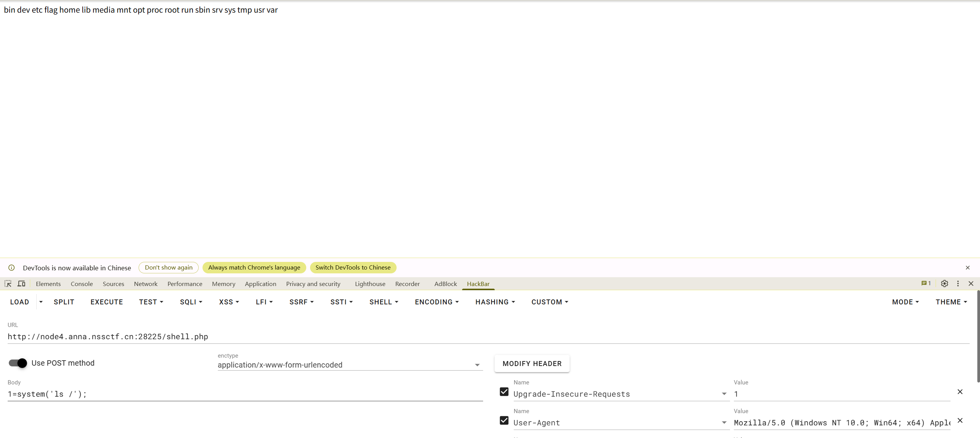Toggle the Use POST method switch

18,363
